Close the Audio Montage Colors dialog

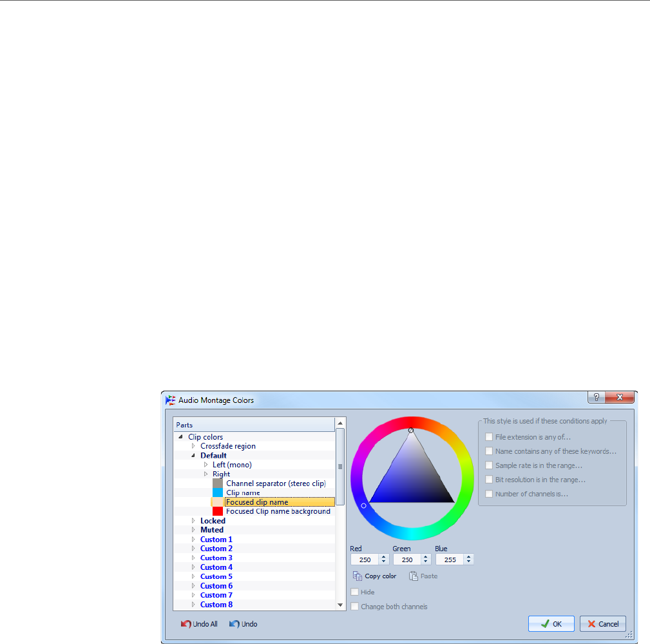[x=619, y=397]
